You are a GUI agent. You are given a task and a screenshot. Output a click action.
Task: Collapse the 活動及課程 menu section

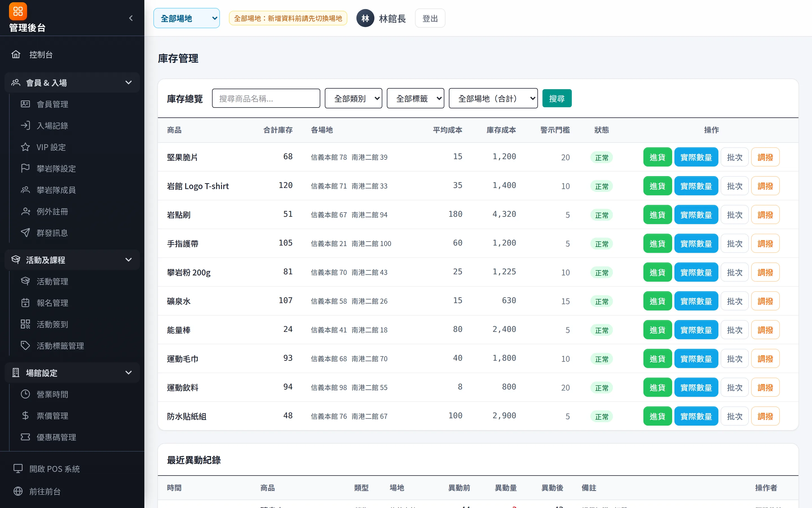72,260
